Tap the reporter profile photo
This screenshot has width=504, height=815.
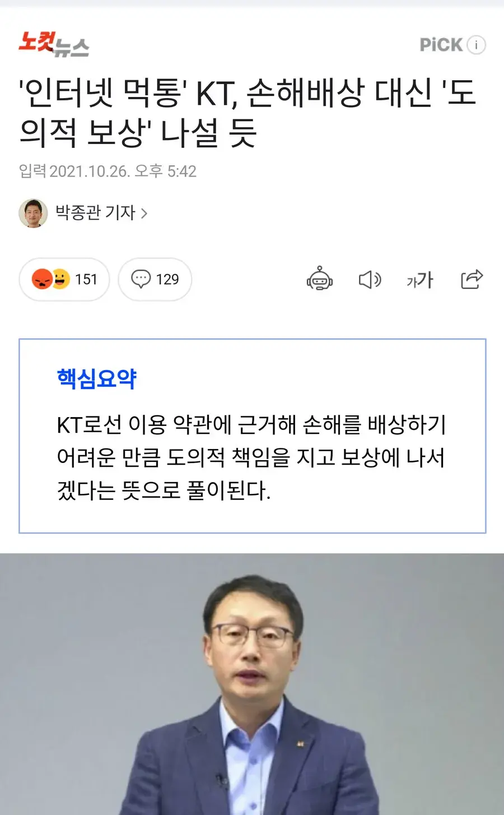point(33,213)
